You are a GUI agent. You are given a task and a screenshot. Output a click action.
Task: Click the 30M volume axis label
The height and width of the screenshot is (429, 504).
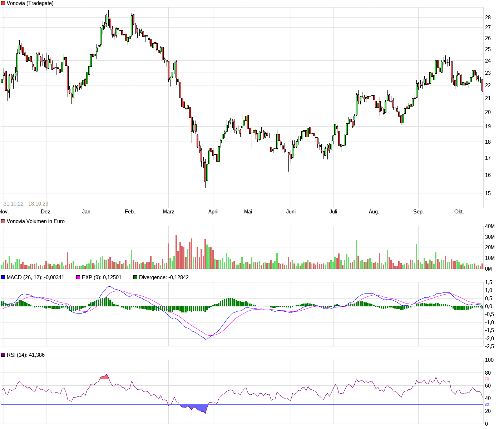(490, 237)
